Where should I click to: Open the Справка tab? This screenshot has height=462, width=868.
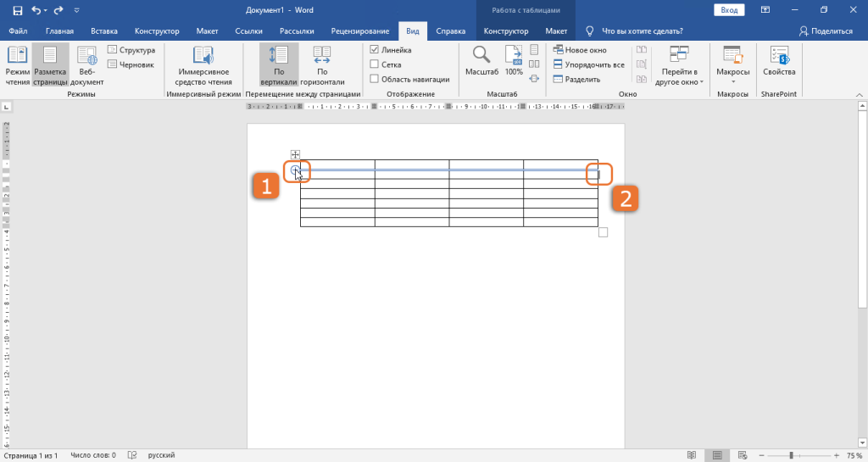point(451,31)
